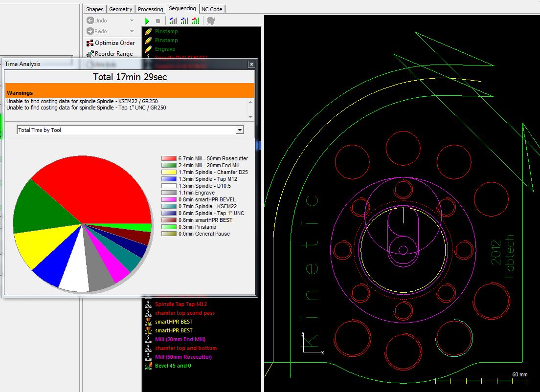Screen dimensions: 540x392
Task: Select Bevel 45 and 0 row
Action: 173,366
